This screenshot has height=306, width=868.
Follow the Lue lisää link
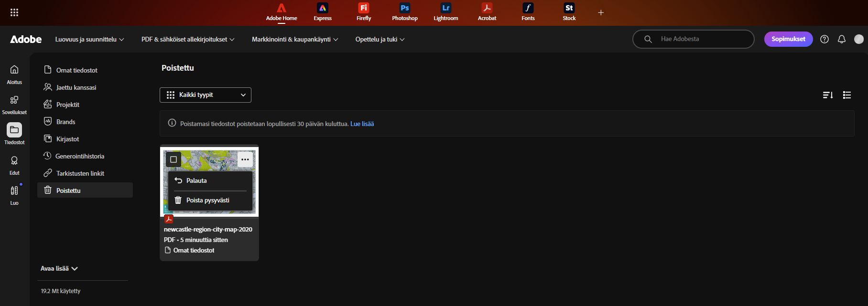(x=362, y=124)
